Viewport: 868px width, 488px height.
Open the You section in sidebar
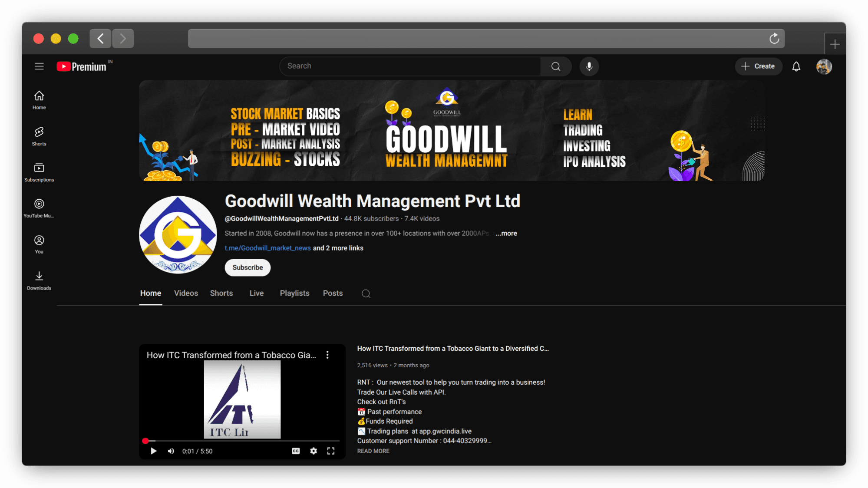pyautogui.click(x=39, y=244)
